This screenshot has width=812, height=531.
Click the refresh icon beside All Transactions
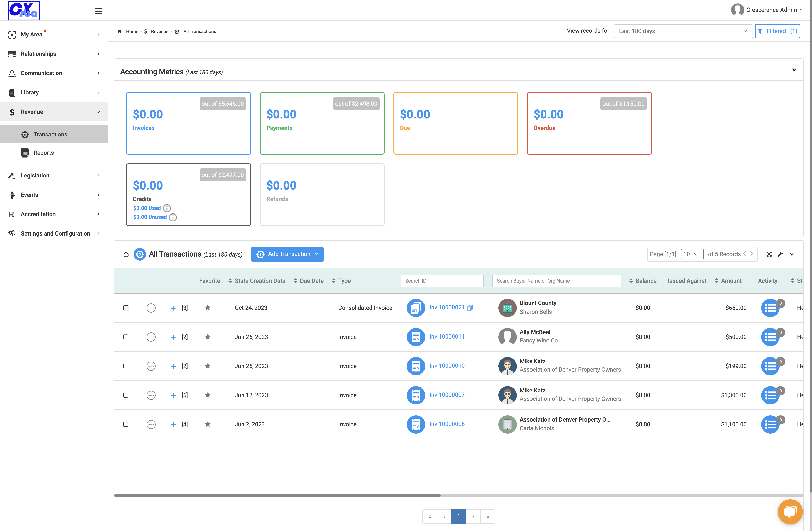pyautogui.click(x=126, y=254)
